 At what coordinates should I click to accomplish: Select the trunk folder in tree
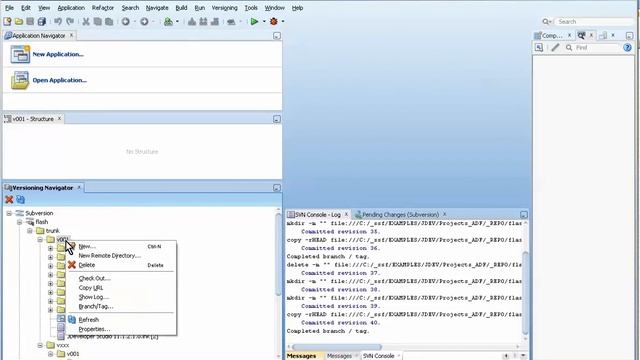[53, 231]
